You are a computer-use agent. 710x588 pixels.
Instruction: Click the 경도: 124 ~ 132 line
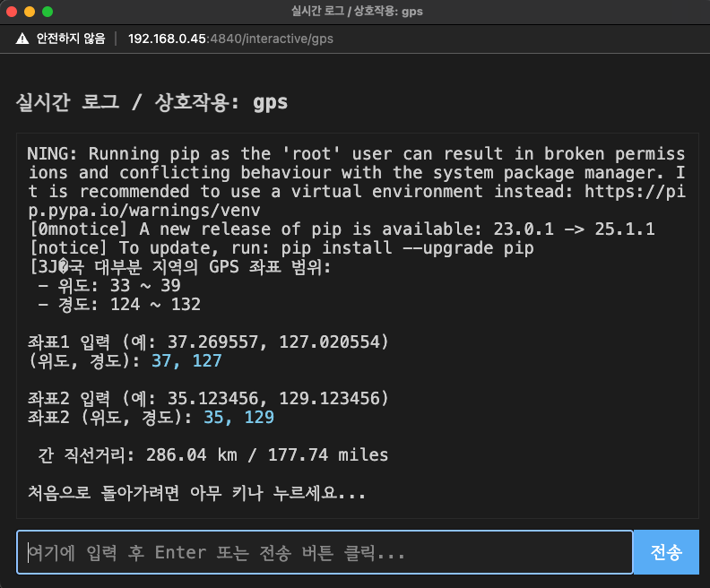[x=117, y=305]
